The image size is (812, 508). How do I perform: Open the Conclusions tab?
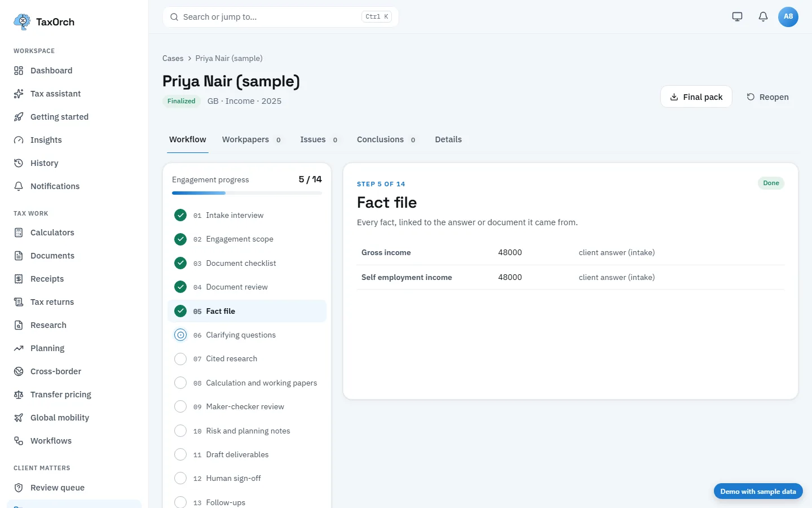[x=387, y=139]
